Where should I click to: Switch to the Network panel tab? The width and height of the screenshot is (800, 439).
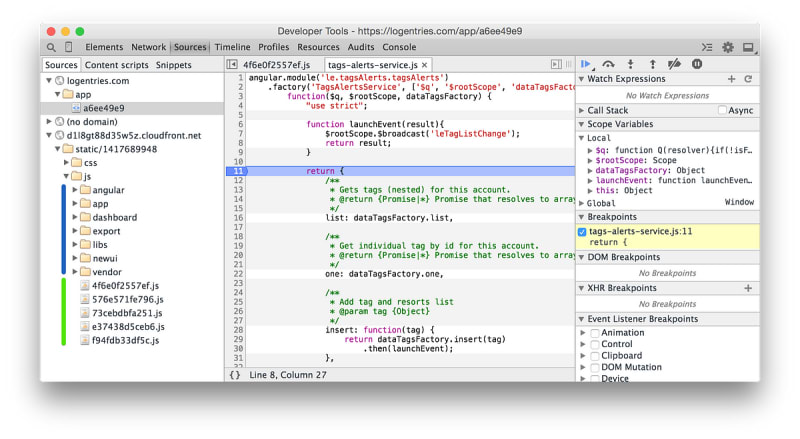tap(149, 47)
